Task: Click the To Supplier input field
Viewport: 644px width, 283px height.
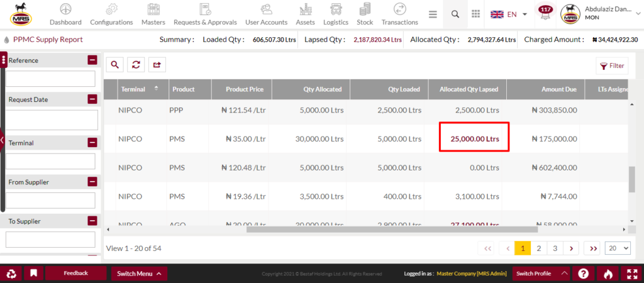Action: tap(50, 240)
